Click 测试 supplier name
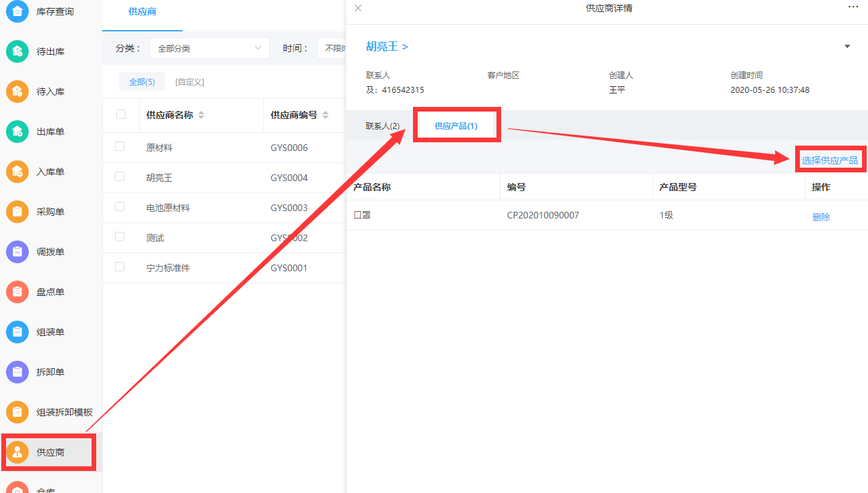 [x=155, y=238]
